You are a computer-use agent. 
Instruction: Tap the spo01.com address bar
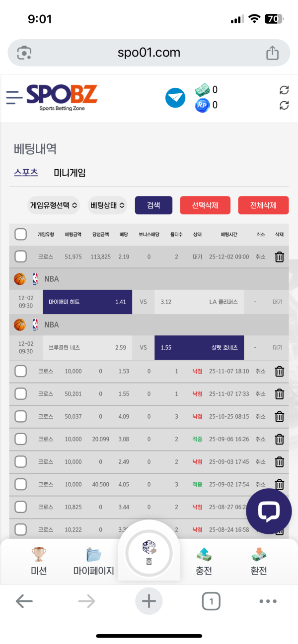pos(149,53)
